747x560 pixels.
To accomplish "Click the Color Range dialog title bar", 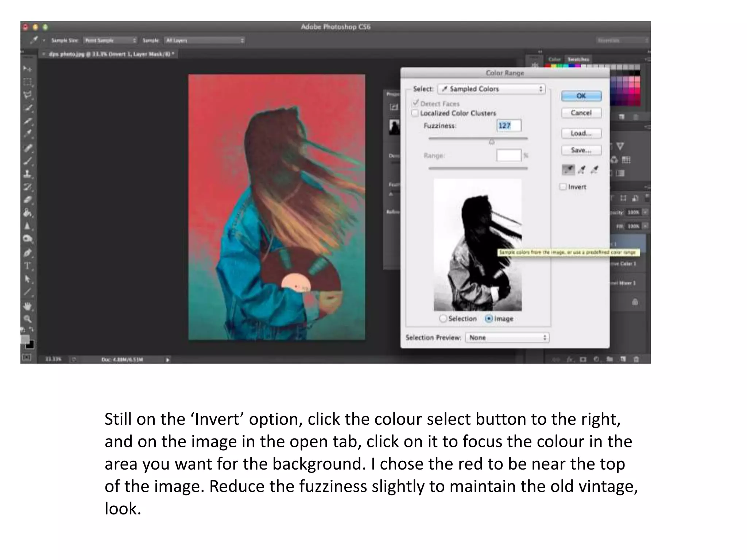I will click(505, 73).
